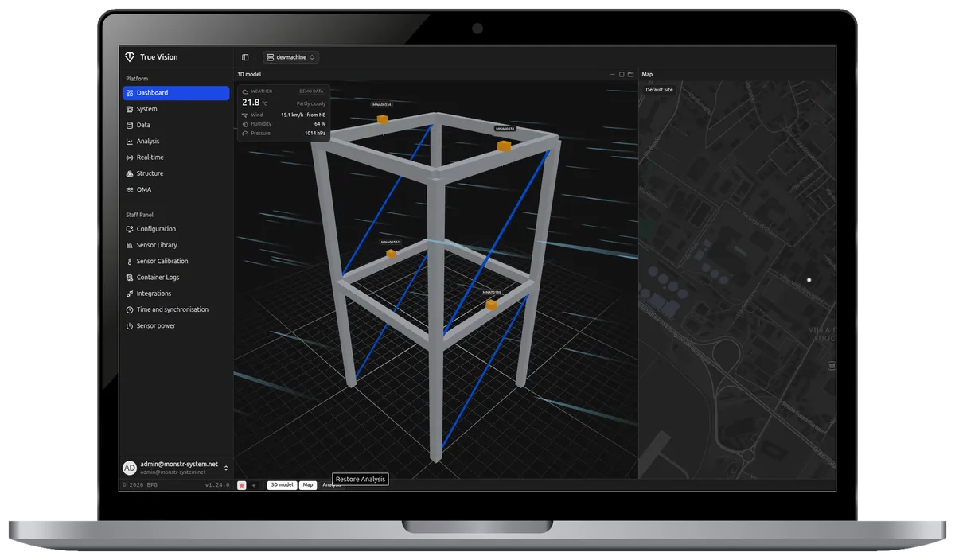Click the map control icon at right edge

click(832, 366)
